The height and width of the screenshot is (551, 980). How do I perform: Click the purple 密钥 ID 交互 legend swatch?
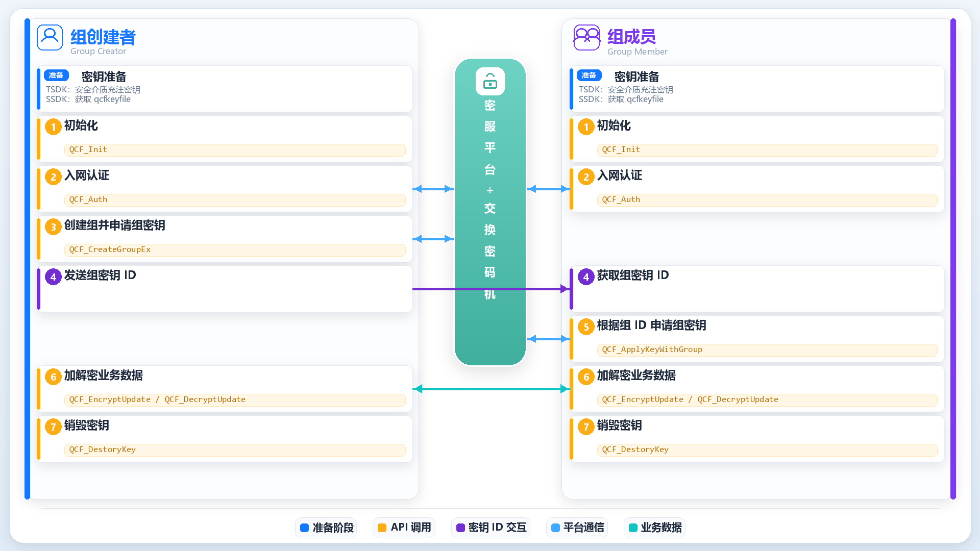tap(460, 528)
